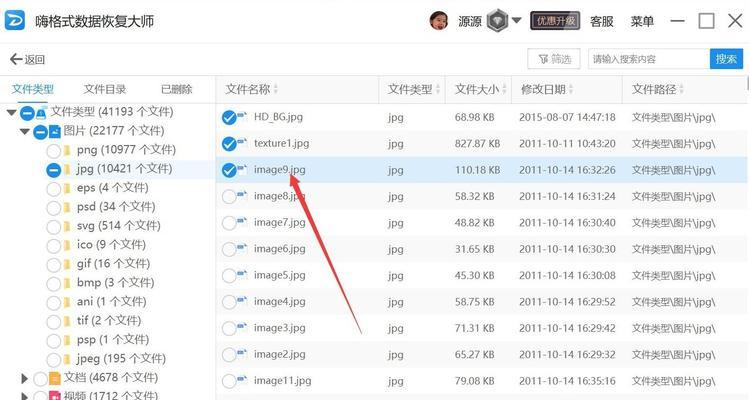Sort by 修改日期 column arrows
The height and width of the screenshot is (400, 749).
(x=571, y=89)
